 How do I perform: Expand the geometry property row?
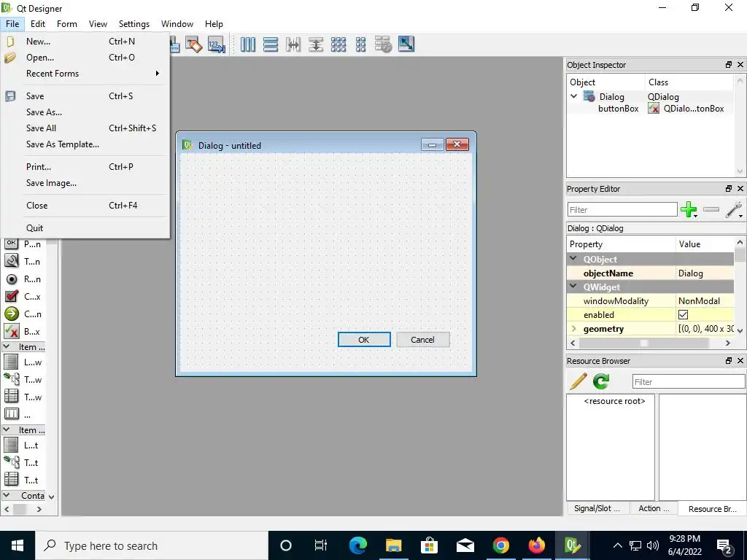(573, 329)
